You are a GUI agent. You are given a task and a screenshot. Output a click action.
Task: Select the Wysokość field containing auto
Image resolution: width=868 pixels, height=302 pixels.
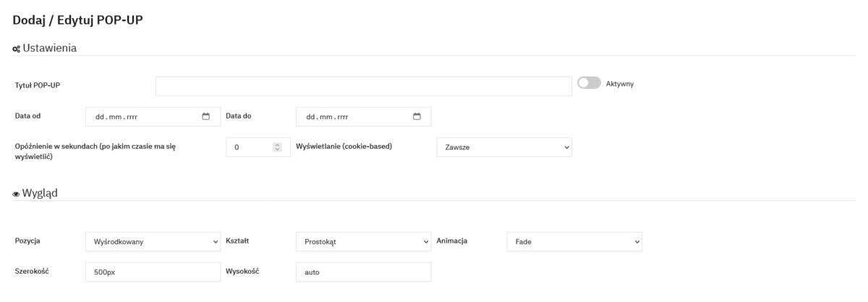tap(363, 272)
